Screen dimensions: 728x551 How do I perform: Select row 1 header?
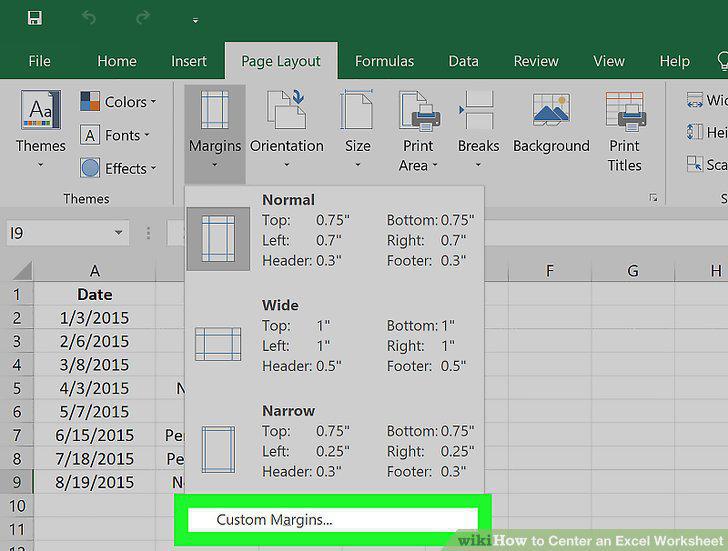[x=17, y=294]
